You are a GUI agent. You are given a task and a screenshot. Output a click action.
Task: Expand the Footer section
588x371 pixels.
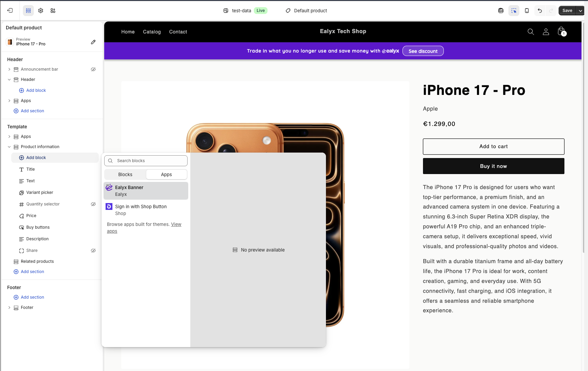(9, 308)
